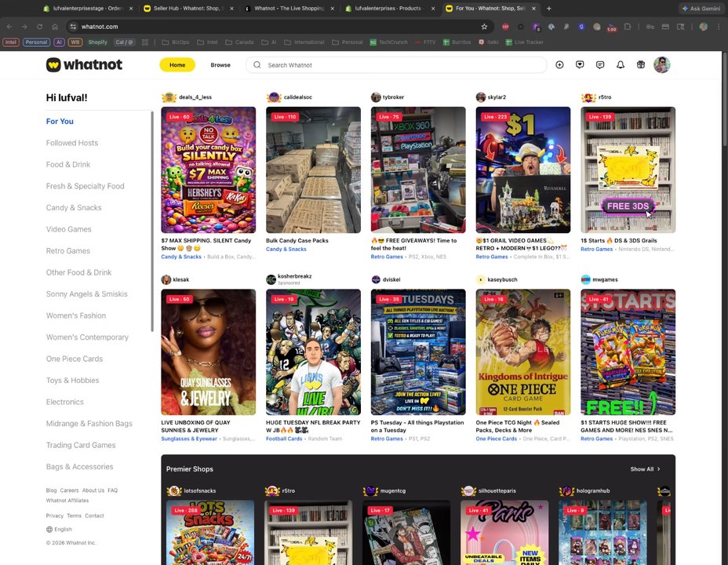
Task: Select Followed Hosts in the sidebar
Action: (x=72, y=143)
